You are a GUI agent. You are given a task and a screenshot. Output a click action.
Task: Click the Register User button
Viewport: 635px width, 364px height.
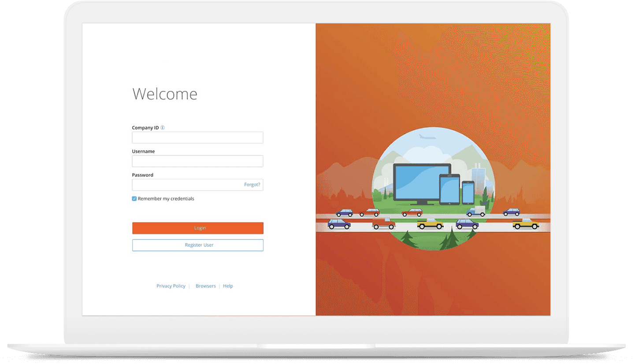(197, 245)
